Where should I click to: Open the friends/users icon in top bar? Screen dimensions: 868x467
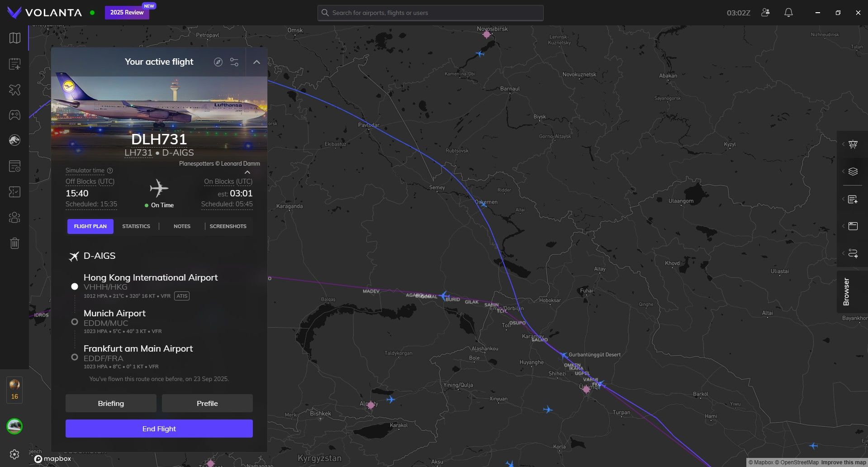[x=765, y=13]
